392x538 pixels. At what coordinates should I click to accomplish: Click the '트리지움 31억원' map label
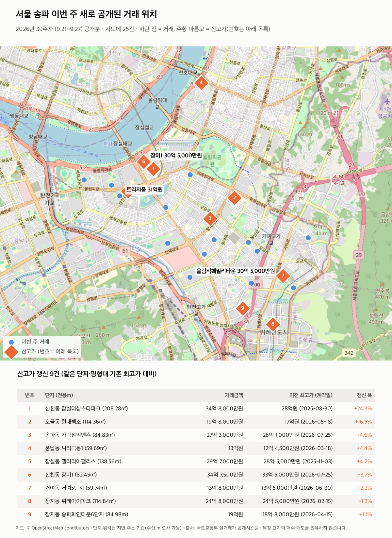(144, 190)
